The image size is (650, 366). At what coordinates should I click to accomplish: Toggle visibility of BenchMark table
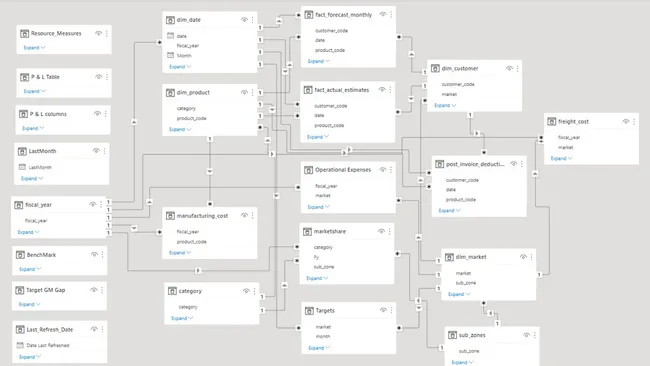click(94, 255)
